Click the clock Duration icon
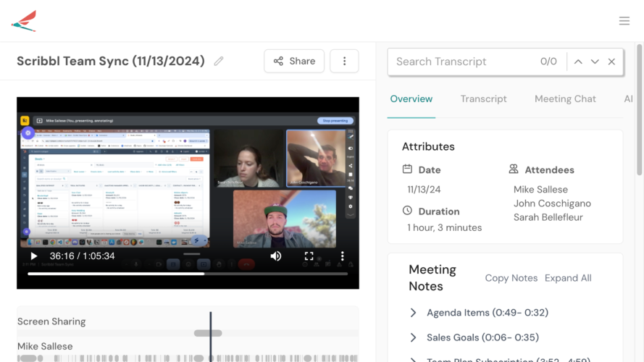 [407, 211]
